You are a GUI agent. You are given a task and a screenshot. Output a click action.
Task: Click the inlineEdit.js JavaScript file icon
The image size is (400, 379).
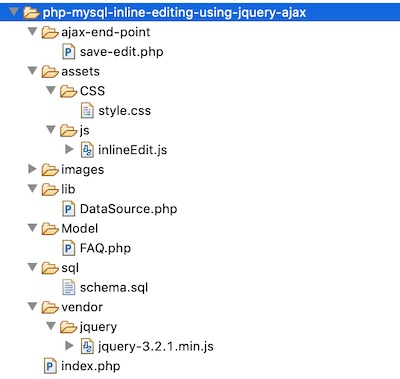coord(87,150)
